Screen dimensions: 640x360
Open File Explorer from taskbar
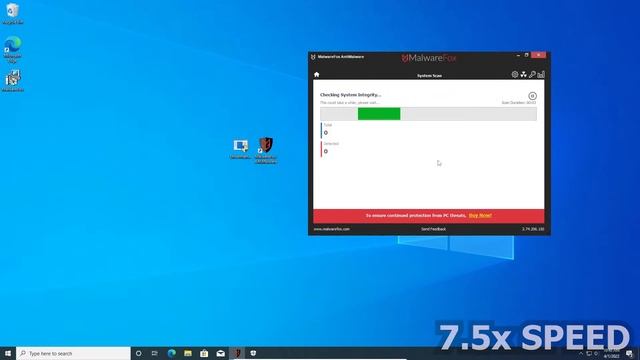point(188,353)
